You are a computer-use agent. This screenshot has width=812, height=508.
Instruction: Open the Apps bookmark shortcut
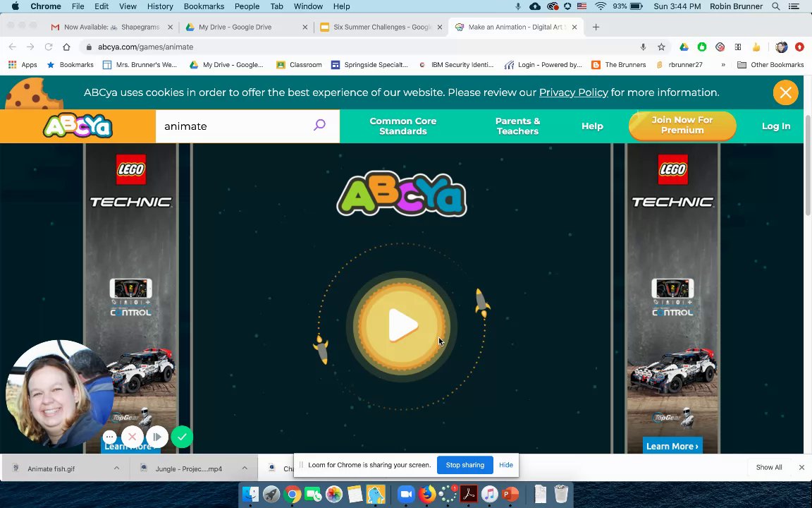click(x=23, y=65)
